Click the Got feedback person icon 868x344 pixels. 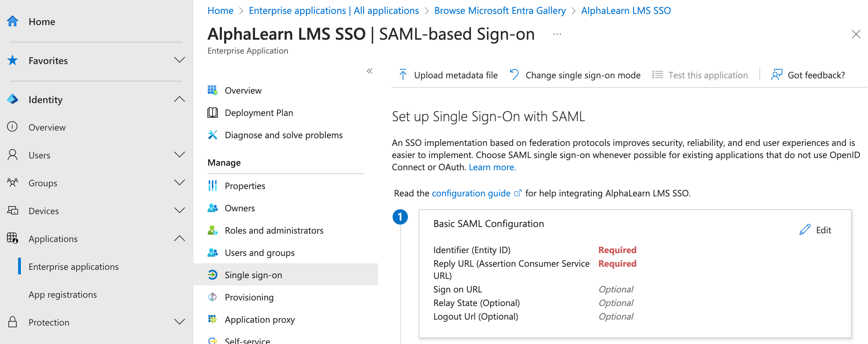click(776, 75)
